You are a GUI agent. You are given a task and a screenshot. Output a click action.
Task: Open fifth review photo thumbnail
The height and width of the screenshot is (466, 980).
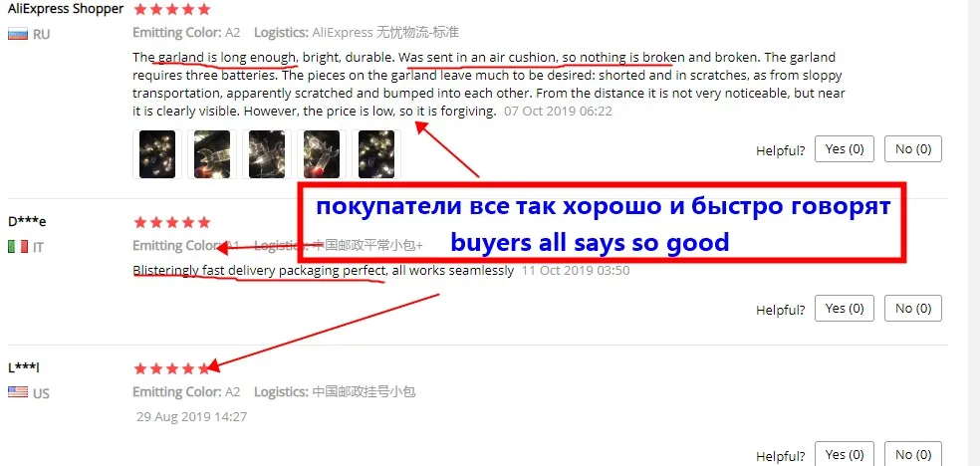pos(376,154)
